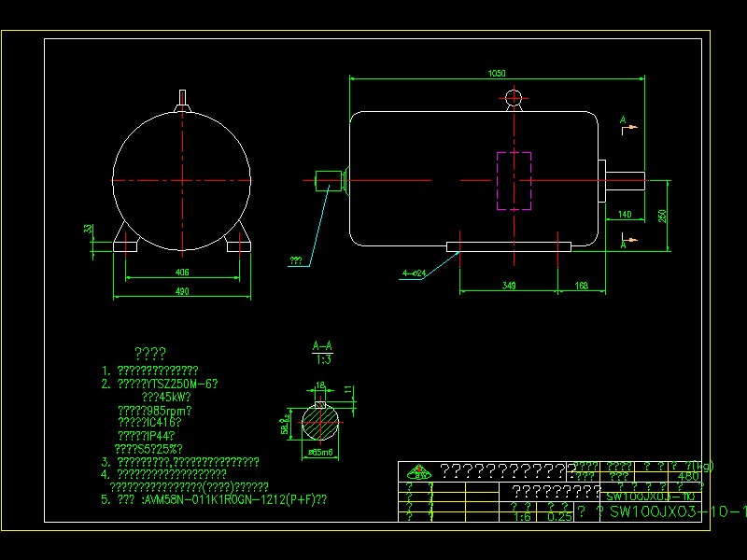Click the lower section arrow A marker
This screenshot has height=560, width=747.
point(624,241)
